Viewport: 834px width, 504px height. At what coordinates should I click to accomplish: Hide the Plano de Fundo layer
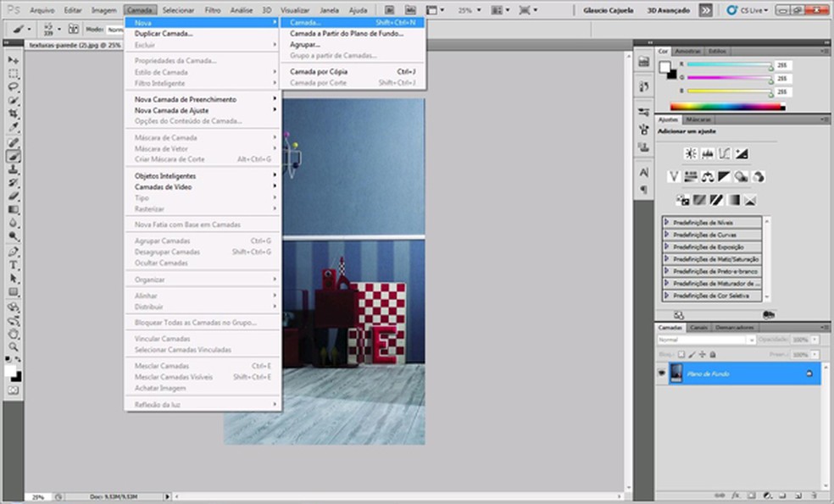pyautogui.click(x=662, y=374)
